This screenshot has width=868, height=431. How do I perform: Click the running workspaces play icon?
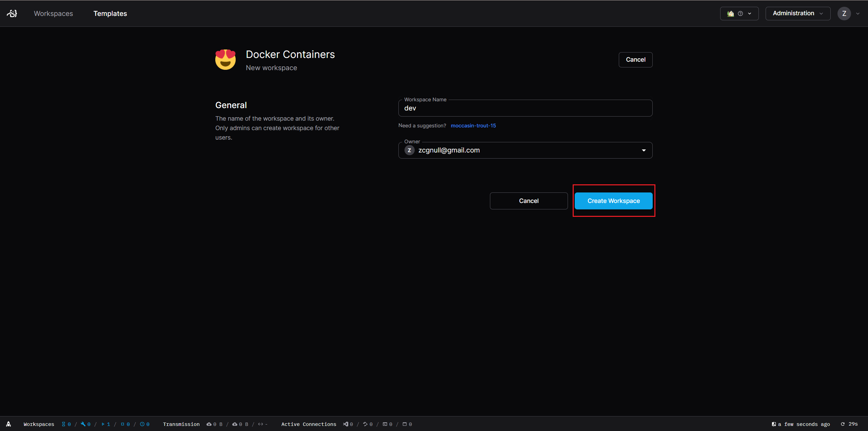pos(103,424)
